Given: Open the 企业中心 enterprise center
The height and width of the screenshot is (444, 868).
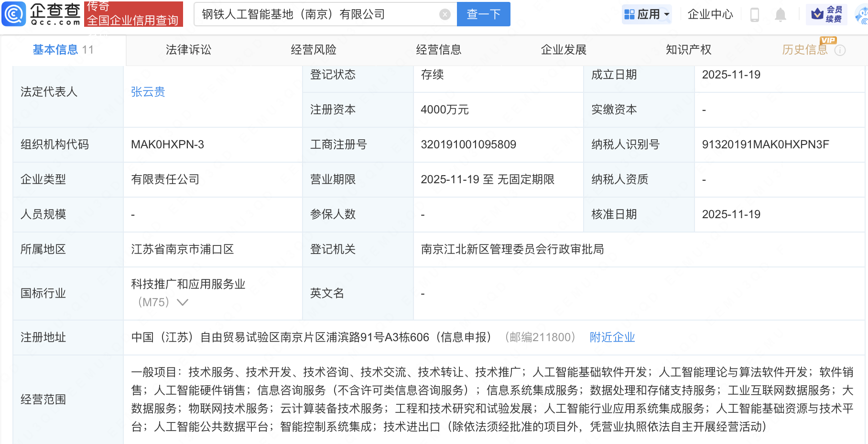Looking at the screenshot, I should (x=710, y=14).
